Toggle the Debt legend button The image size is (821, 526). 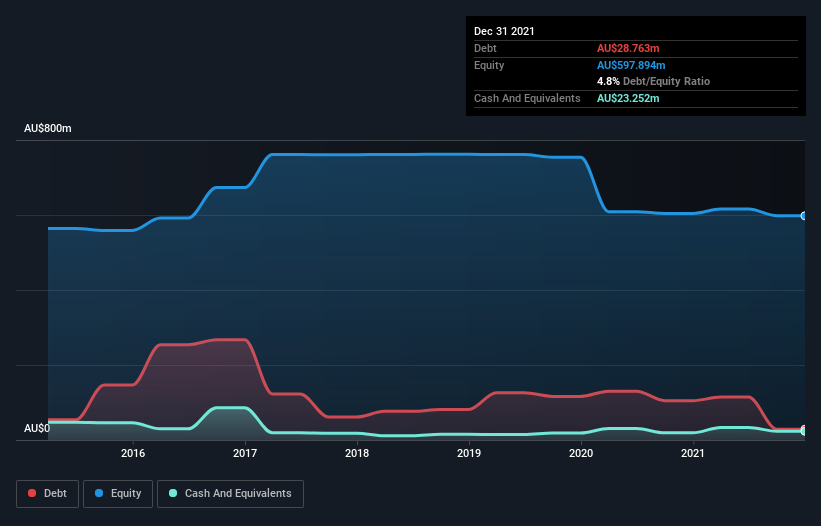pyautogui.click(x=47, y=494)
